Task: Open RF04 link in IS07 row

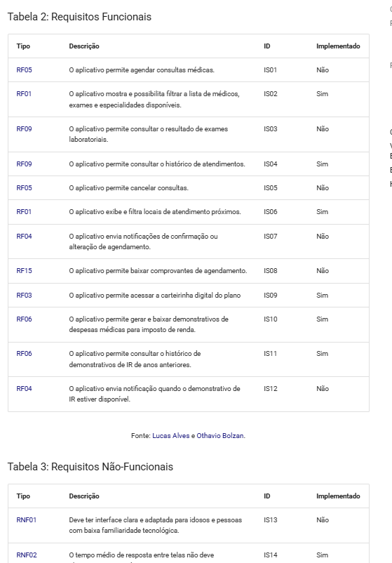Action: [x=24, y=237]
